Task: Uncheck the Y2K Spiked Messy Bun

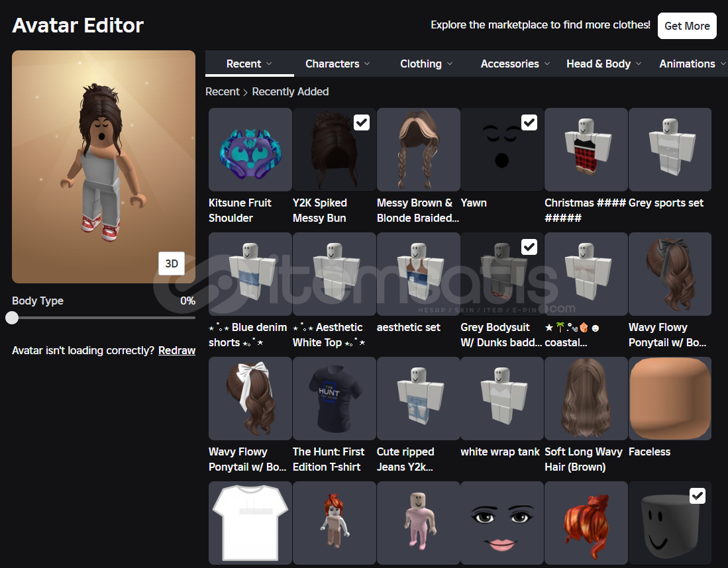Action: [362, 122]
